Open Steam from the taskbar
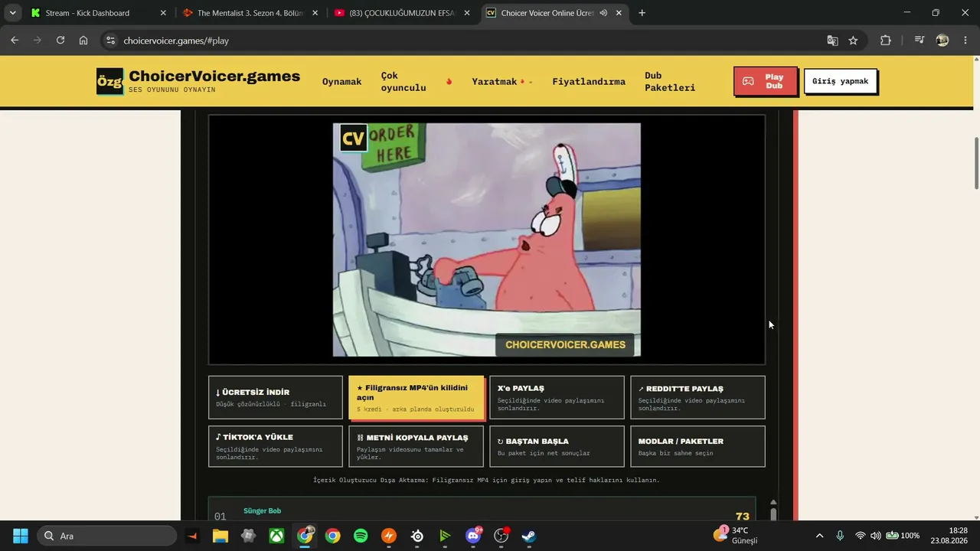Screen dimensions: 980x551 coord(529,536)
